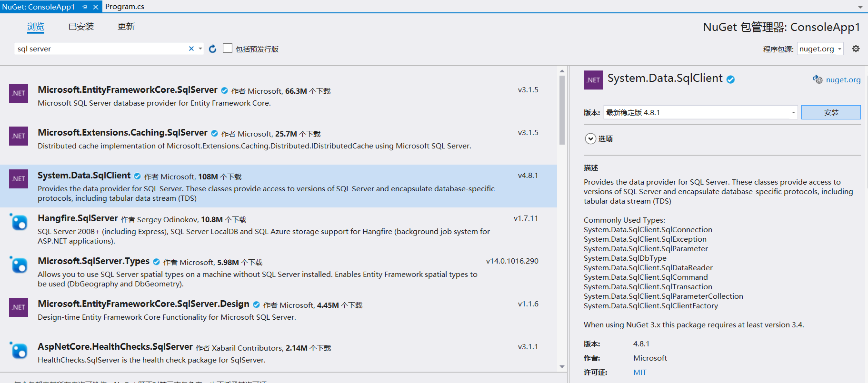Open NuGet settings gear icon
Viewport: 868px width, 383px height.
[x=856, y=49]
